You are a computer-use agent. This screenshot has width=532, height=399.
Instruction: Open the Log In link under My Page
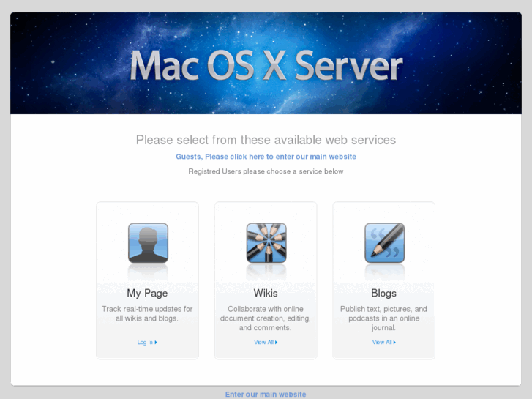147,343
